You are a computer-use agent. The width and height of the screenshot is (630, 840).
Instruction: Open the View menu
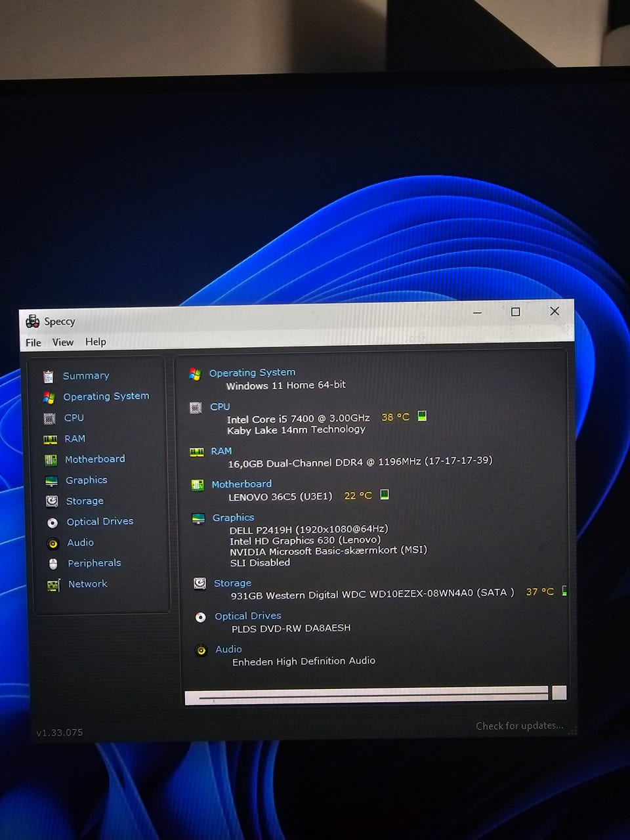63,342
